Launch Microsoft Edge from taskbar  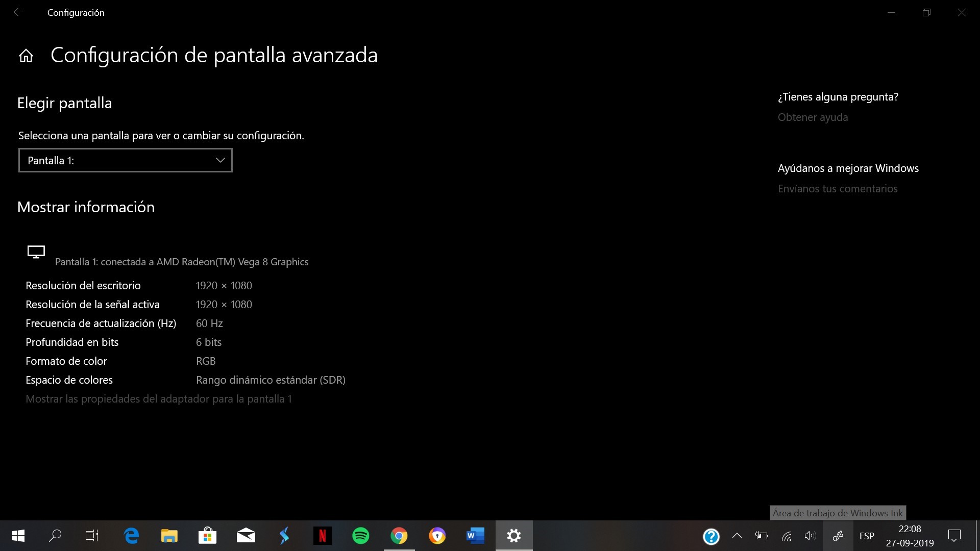coord(131,536)
